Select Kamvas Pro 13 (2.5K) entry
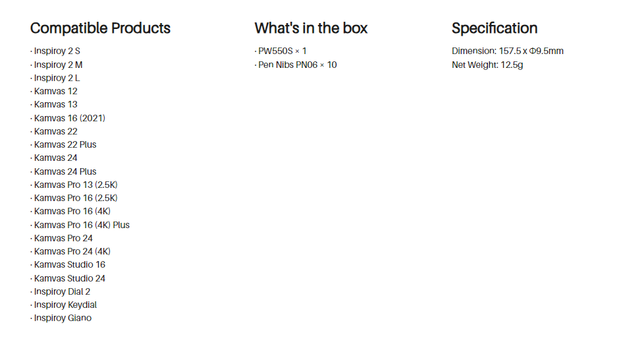Image resolution: width=644 pixels, height=358 pixels. 75,185
